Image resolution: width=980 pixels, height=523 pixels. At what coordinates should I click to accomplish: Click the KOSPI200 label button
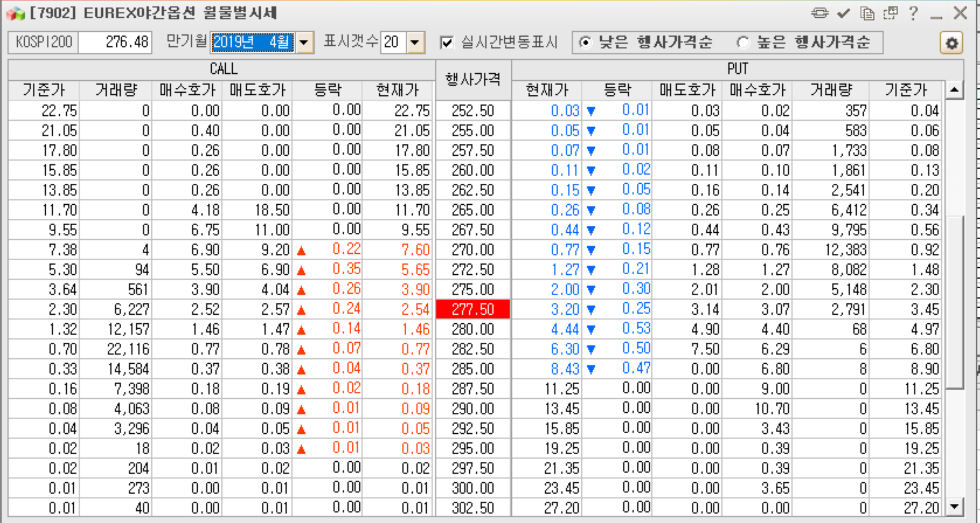click(x=43, y=43)
